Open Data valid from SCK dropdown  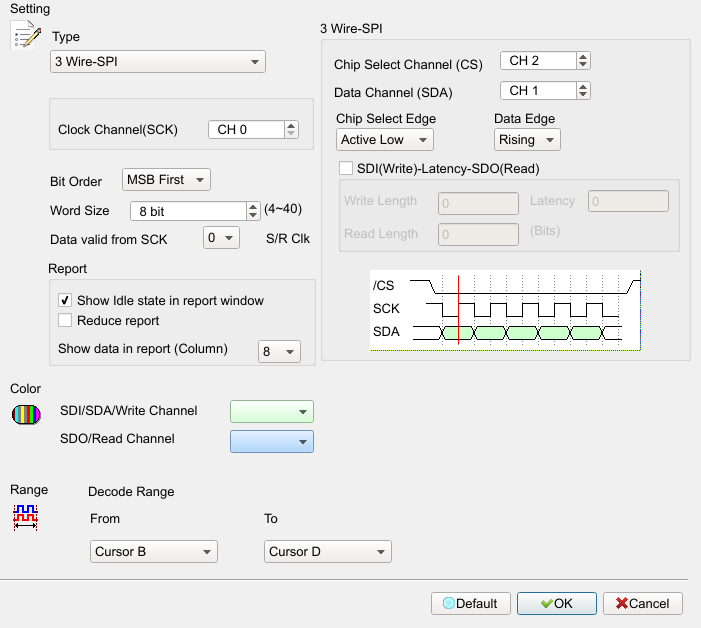click(x=221, y=238)
